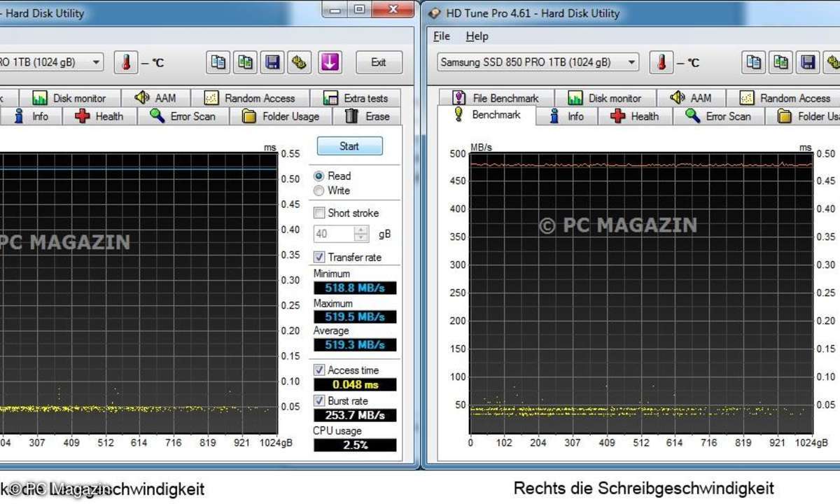Click the Burst rate value 253.7 MB/s
Image resolution: width=840 pixels, height=504 pixels.
click(x=354, y=415)
